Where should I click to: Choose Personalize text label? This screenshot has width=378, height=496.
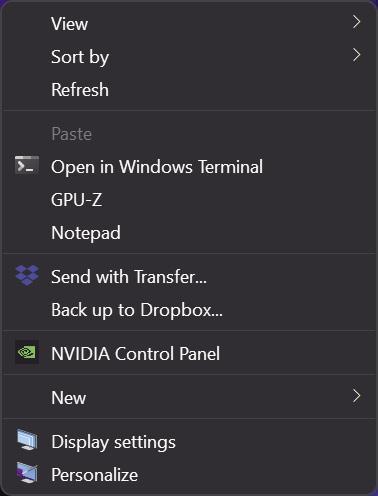point(94,475)
